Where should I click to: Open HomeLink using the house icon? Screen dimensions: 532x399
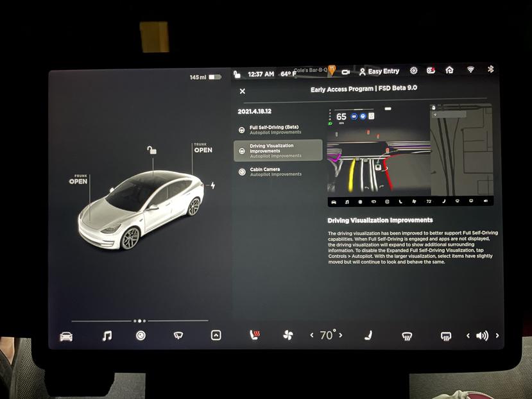tap(448, 71)
